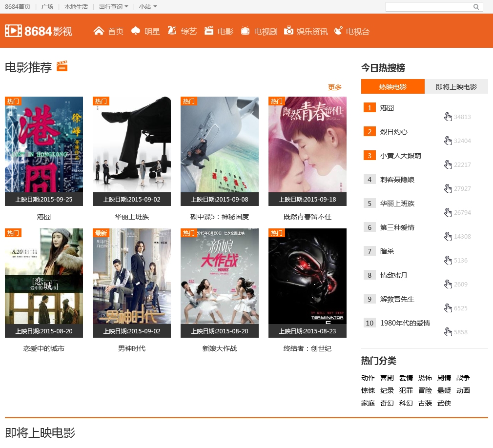This screenshot has height=448, width=493.
Task: Click the search input field
Action: [429, 7]
